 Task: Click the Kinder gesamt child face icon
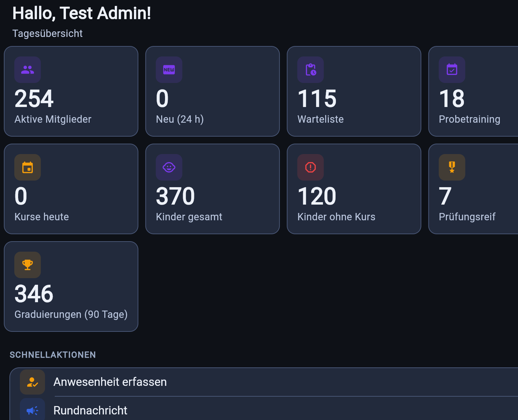pos(169,167)
